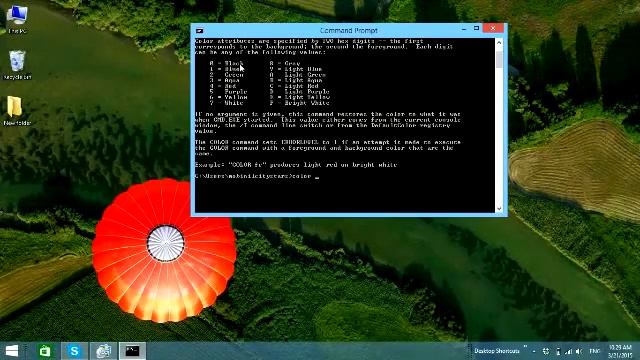Click the '5 = Purple' entry
This screenshot has width=640, height=360.
coord(229,92)
